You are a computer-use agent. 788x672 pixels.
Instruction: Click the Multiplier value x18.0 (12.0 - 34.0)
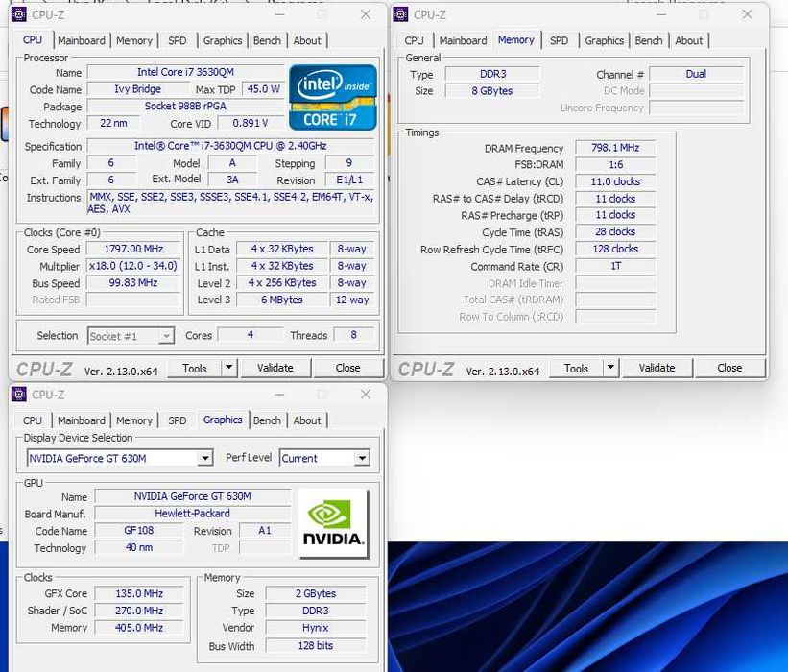coord(133,266)
